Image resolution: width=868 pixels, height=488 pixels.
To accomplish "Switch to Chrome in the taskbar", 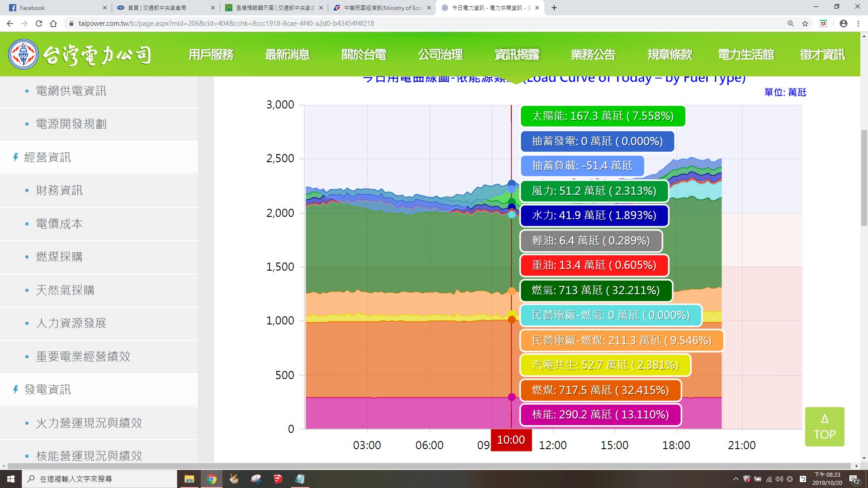I will [211, 479].
